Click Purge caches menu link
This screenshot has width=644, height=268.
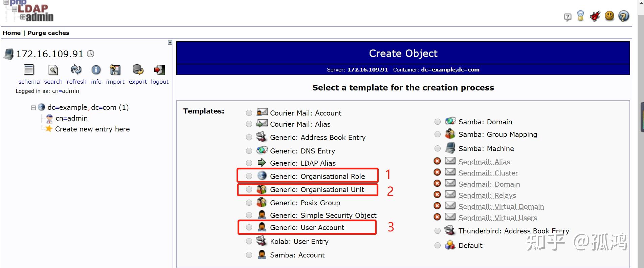point(48,33)
